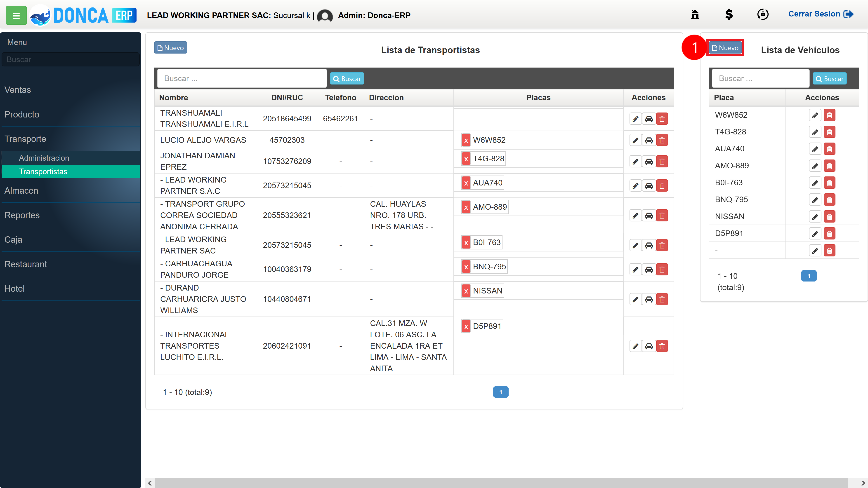Remove plate NISSAN tag
The image size is (868, 488).
[x=466, y=291]
